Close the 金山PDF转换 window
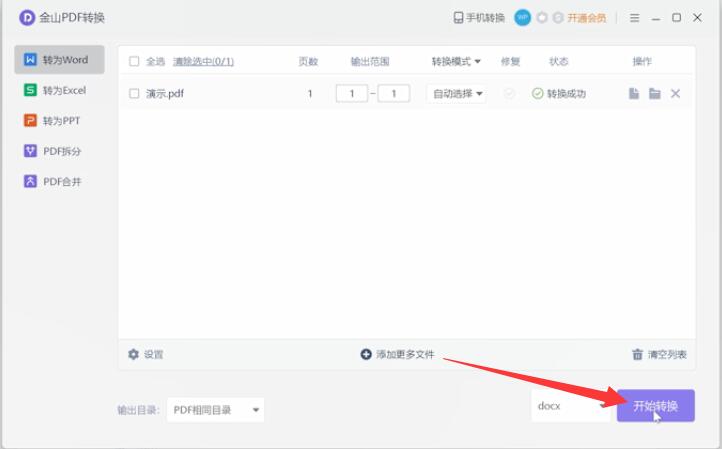This screenshot has height=449, width=722. pyautogui.click(x=698, y=18)
